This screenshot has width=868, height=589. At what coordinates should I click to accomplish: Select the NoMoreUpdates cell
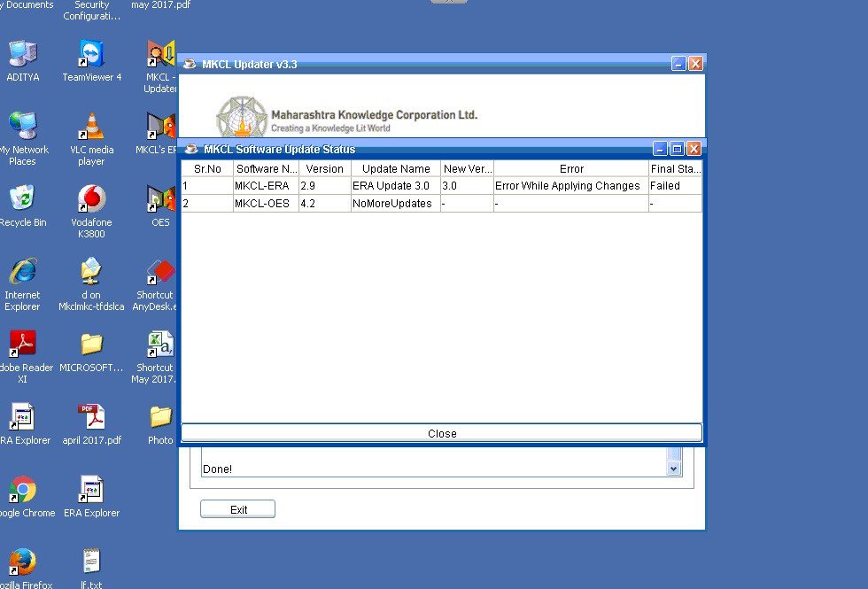[396, 204]
